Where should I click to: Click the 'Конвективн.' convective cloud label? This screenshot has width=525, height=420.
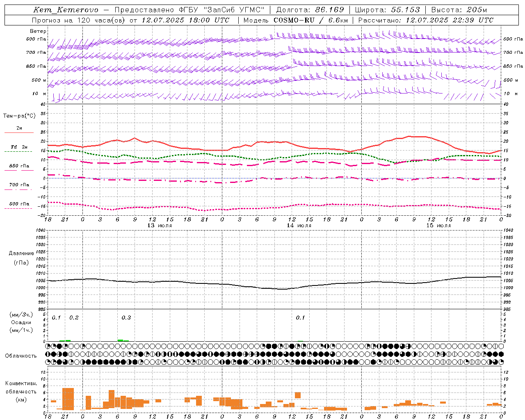pyautogui.click(x=21, y=383)
